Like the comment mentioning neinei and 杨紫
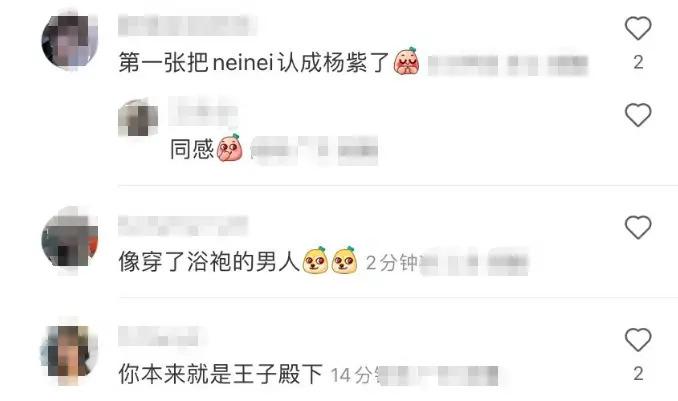Viewport: 678px width, 401px height. coord(638,29)
